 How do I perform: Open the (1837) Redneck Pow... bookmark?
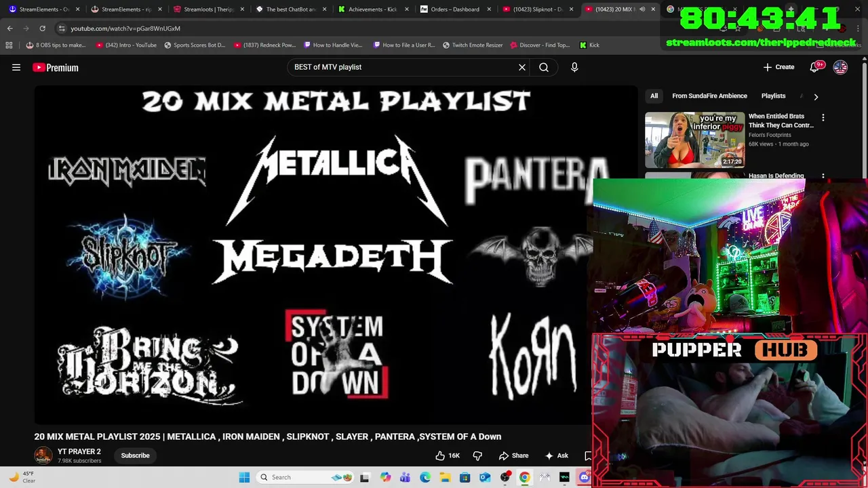click(264, 45)
